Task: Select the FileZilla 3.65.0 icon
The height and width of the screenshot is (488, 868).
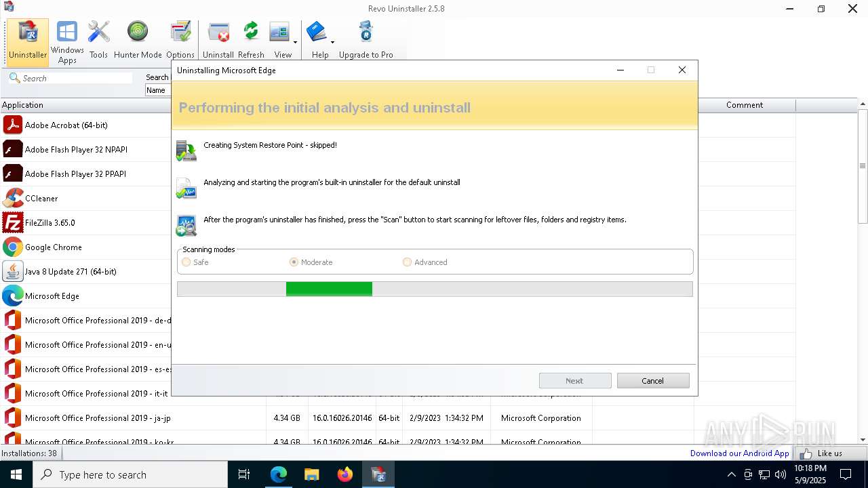Action: (x=13, y=222)
